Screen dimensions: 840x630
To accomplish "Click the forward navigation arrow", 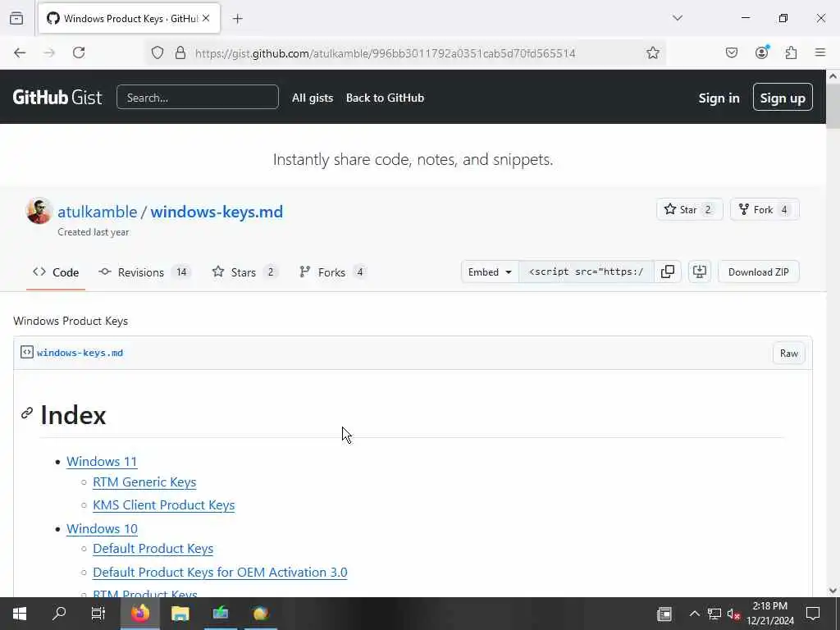I will [x=49, y=52].
